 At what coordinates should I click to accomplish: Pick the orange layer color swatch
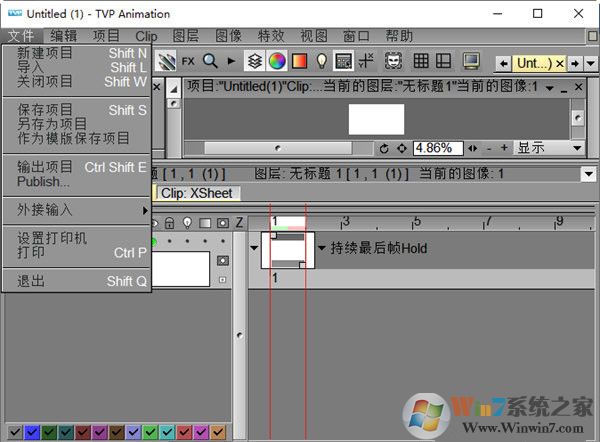[x=218, y=432]
